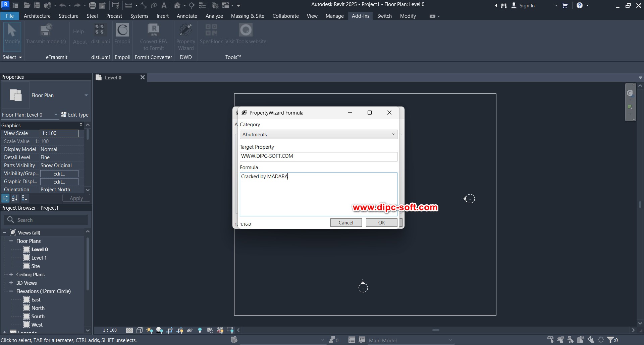The height and width of the screenshot is (345, 644).
Task: Open selection Filter funnel icon
Action: pyautogui.click(x=611, y=340)
